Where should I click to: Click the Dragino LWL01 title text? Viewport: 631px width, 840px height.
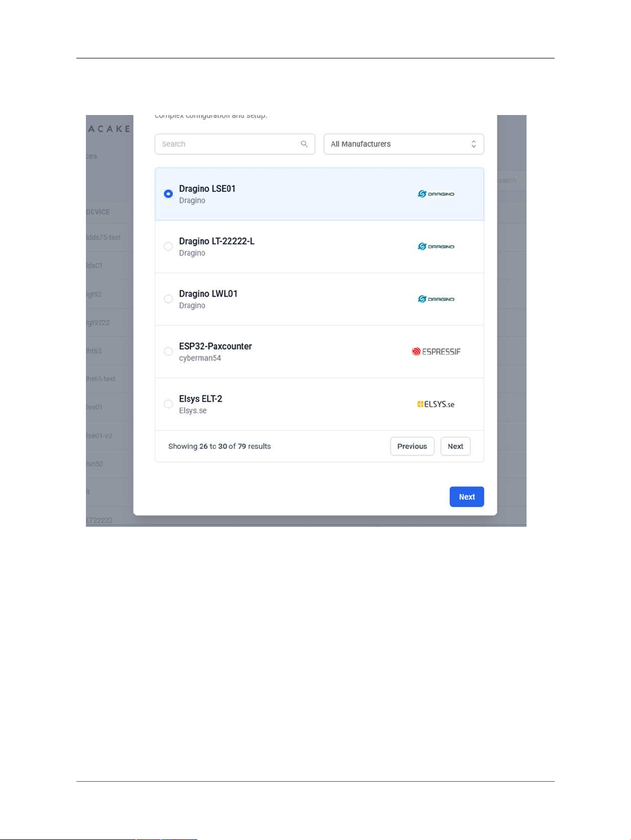point(208,294)
